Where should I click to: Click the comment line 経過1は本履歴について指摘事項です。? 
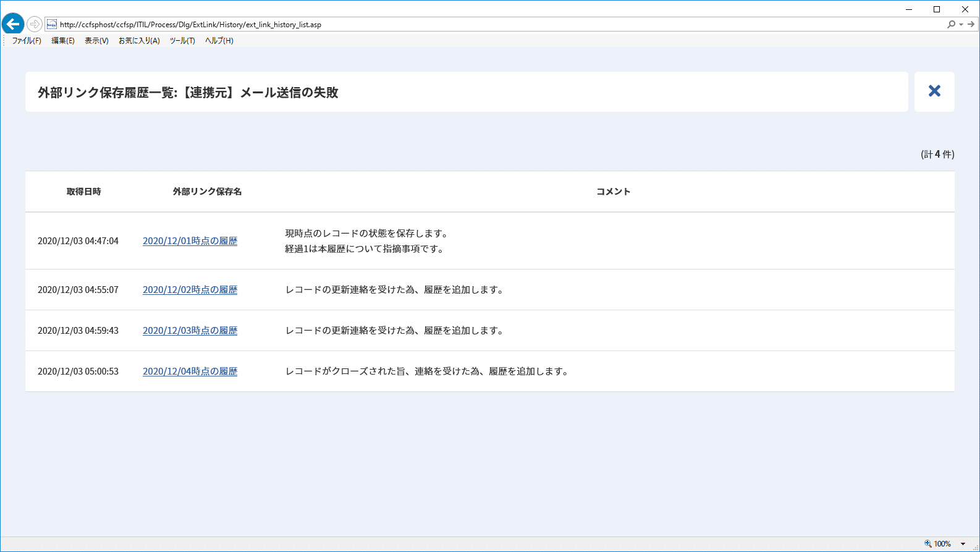pyautogui.click(x=365, y=249)
